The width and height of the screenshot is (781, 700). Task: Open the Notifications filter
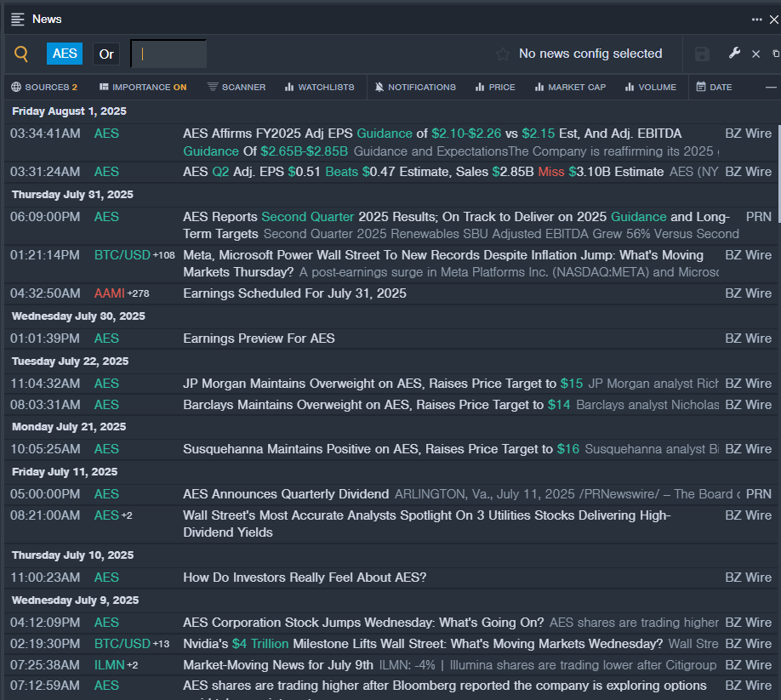point(415,87)
